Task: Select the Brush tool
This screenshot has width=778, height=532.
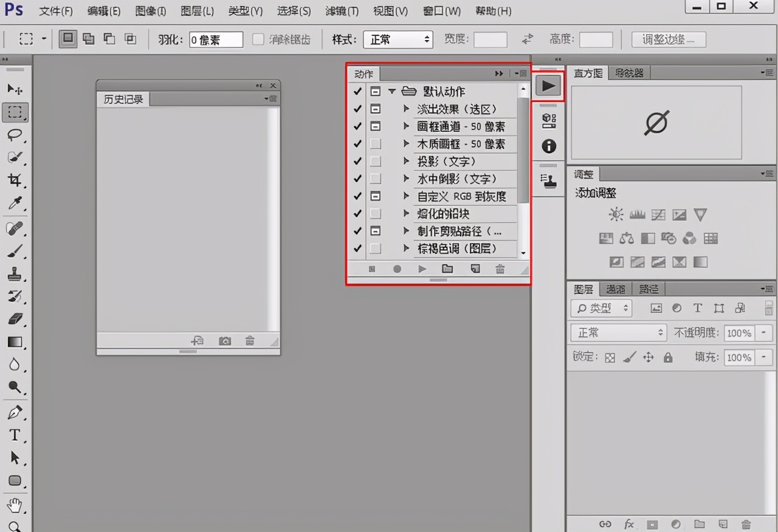Action: 15,251
